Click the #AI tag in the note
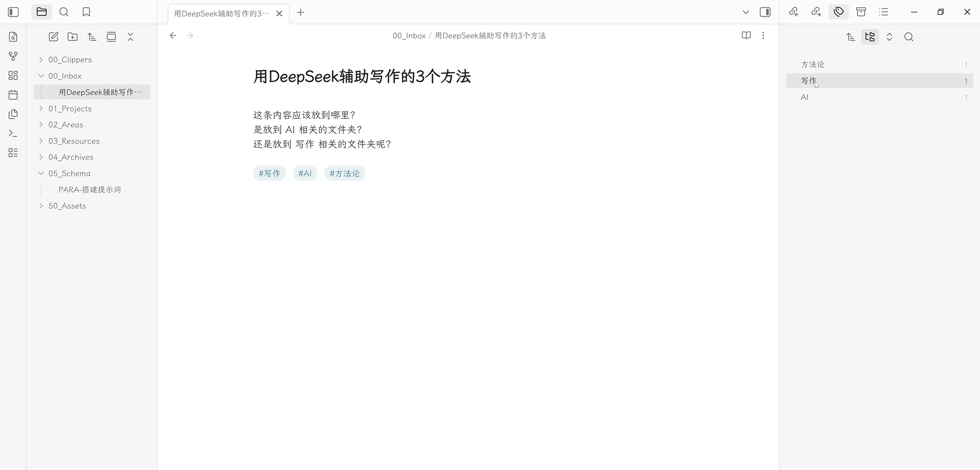Screen dimensions: 980x470 tap(305, 174)
